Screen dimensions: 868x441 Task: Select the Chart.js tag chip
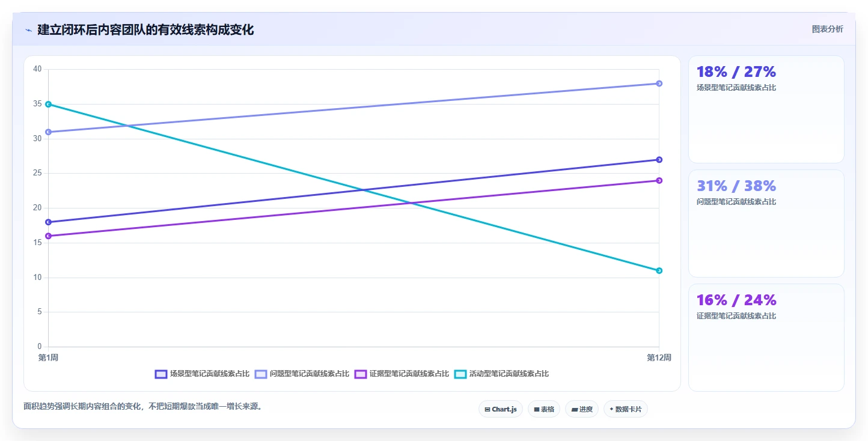pyautogui.click(x=501, y=409)
